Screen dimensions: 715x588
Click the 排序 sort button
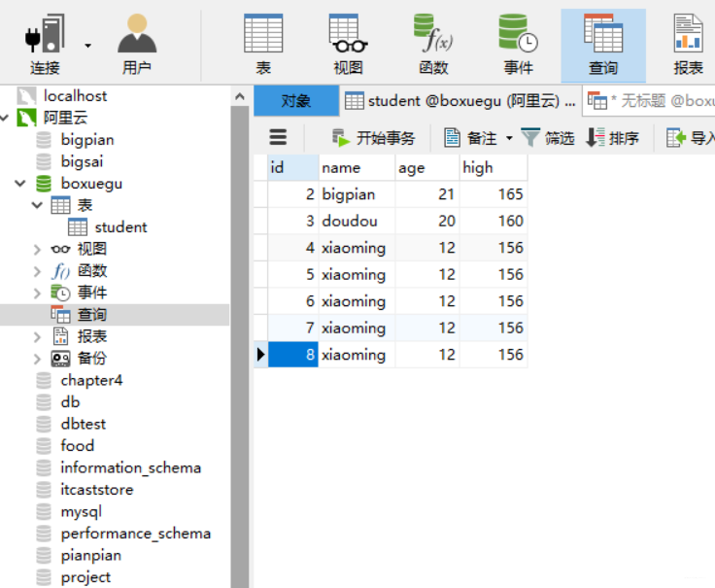click(612, 137)
